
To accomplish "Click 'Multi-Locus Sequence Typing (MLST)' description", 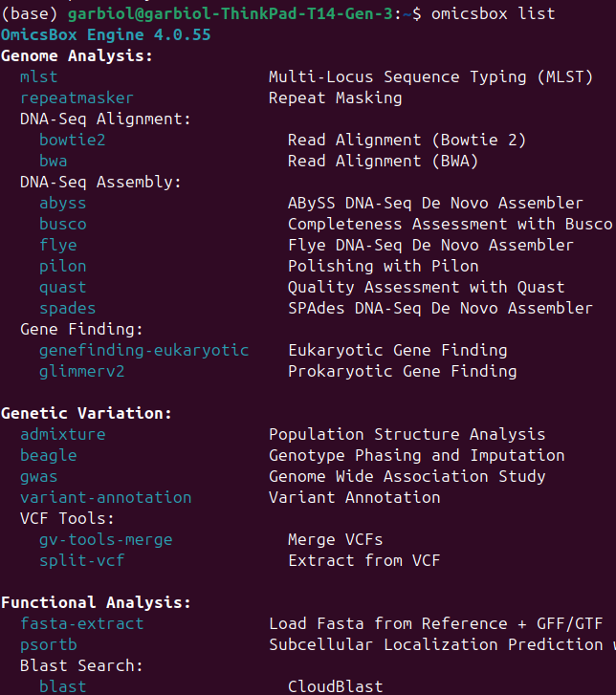I will point(430,77).
